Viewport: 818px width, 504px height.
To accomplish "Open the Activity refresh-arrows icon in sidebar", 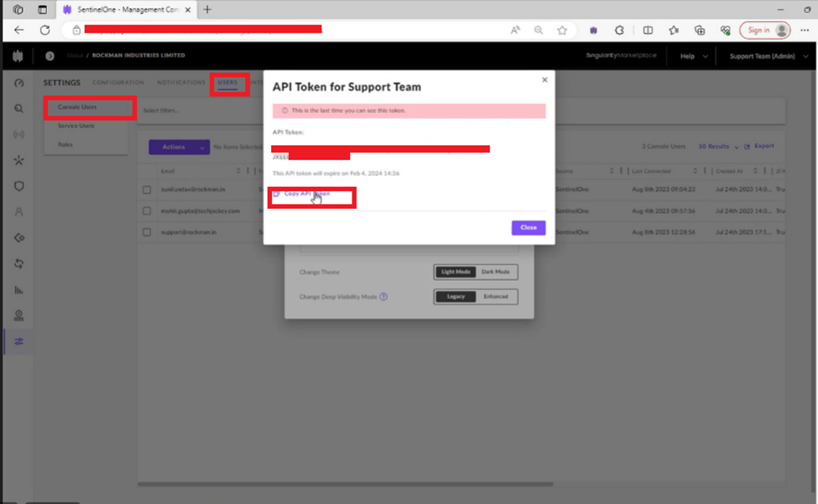I will (18, 263).
